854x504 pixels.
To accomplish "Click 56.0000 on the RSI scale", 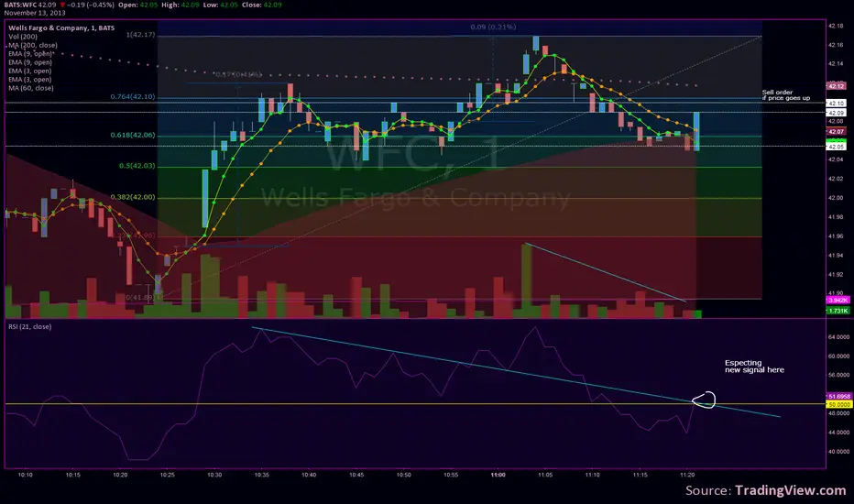I will coord(838,375).
